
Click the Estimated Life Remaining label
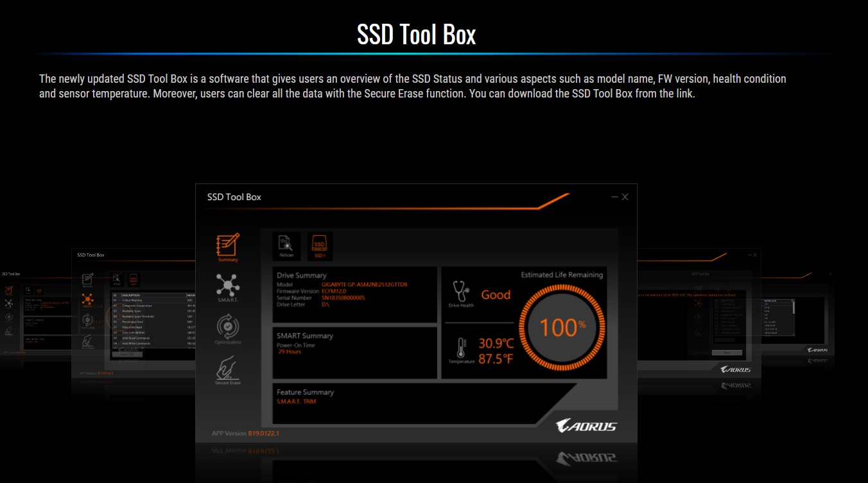[562, 275]
